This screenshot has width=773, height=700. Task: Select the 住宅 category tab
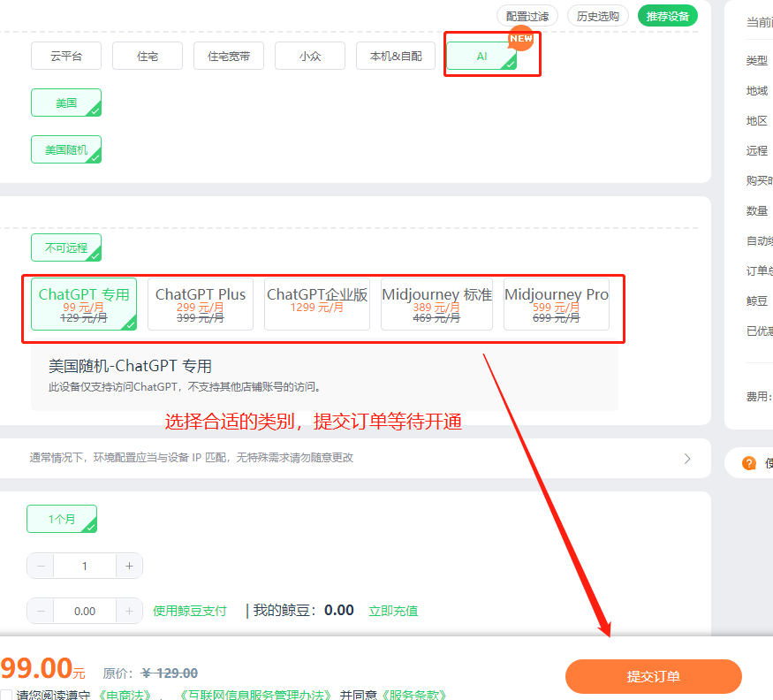click(x=148, y=57)
